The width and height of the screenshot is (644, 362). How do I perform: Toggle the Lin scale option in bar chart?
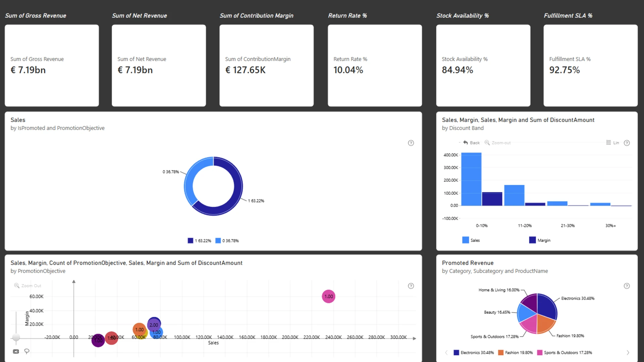pos(612,142)
